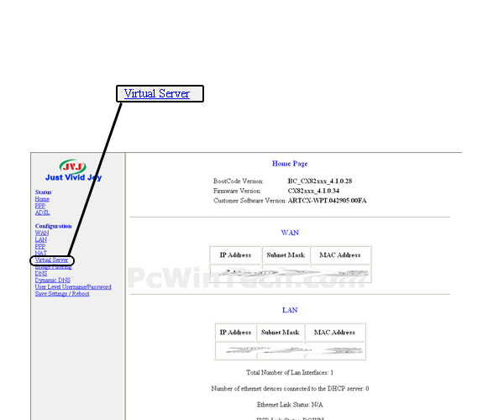Open the Dynamic DNS link
Screen dimensions: 504x420
[x=53, y=281]
